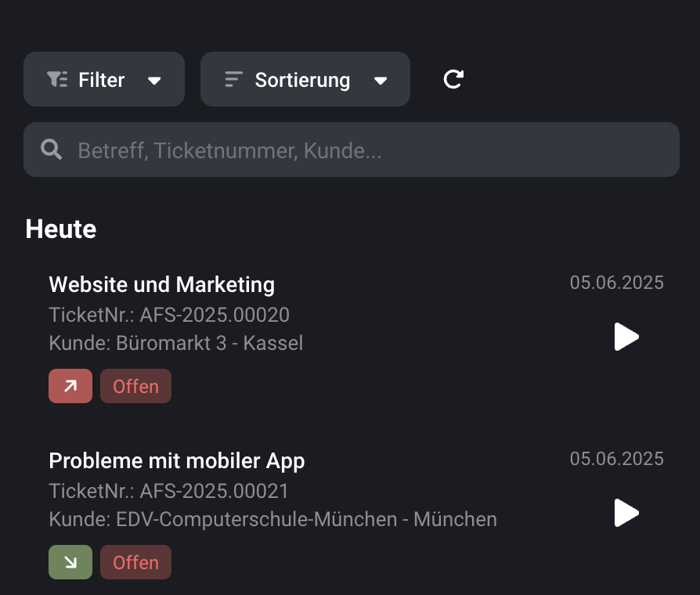Click the filter funnel icon
Viewport: 700px width, 595px height.
coord(57,79)
